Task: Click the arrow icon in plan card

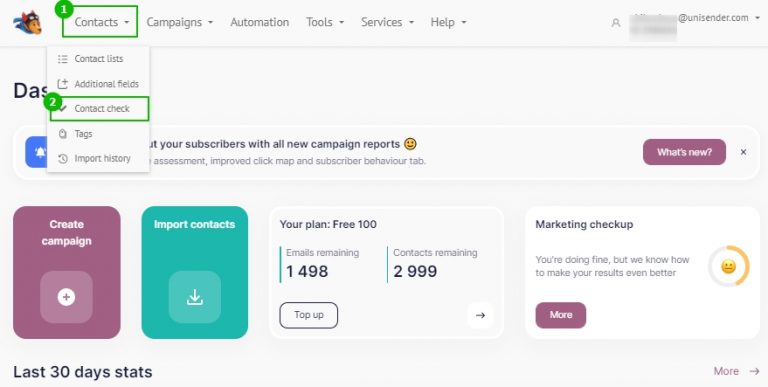Action: 480,315
